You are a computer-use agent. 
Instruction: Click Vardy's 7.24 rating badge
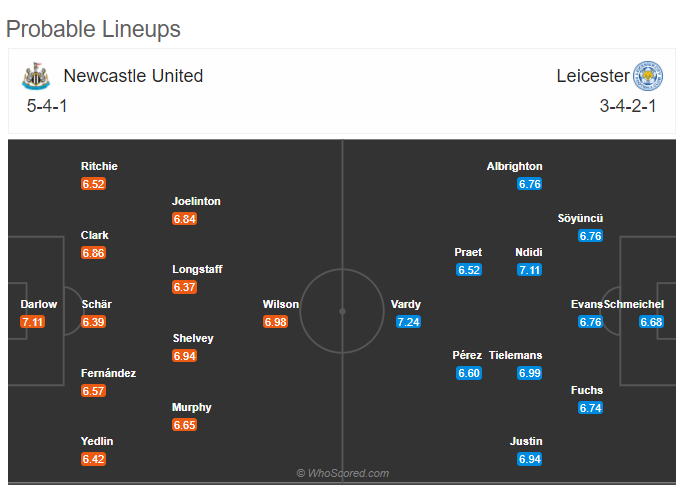click(x=408, y=322)
